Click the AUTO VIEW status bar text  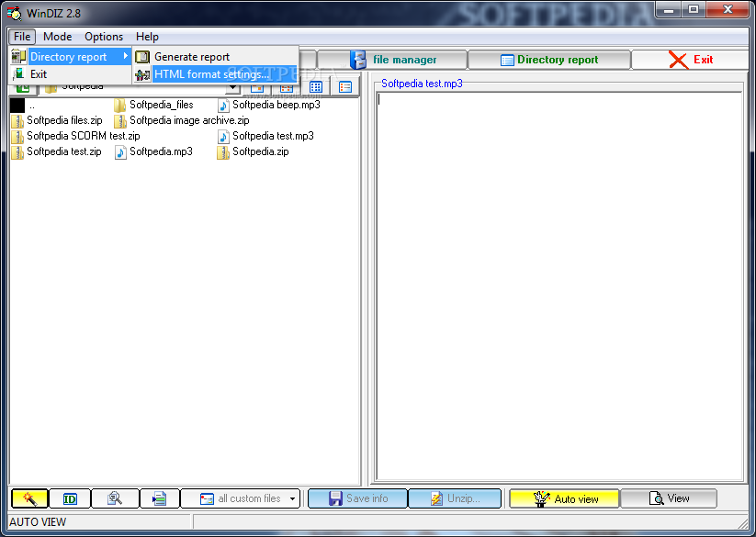tap(38, 522)
